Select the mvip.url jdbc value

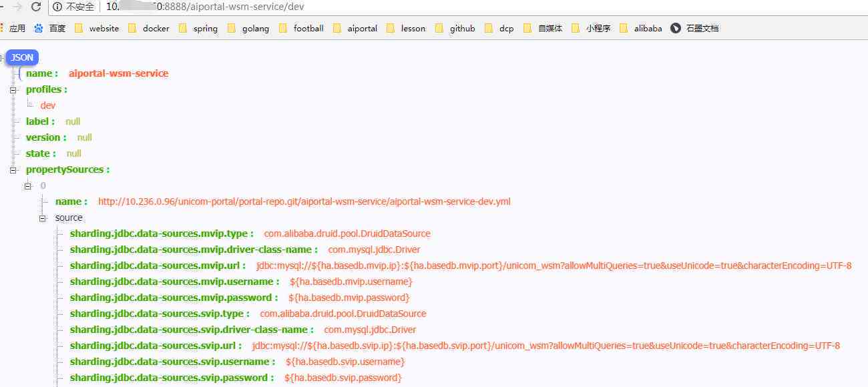tap(554, 266)
